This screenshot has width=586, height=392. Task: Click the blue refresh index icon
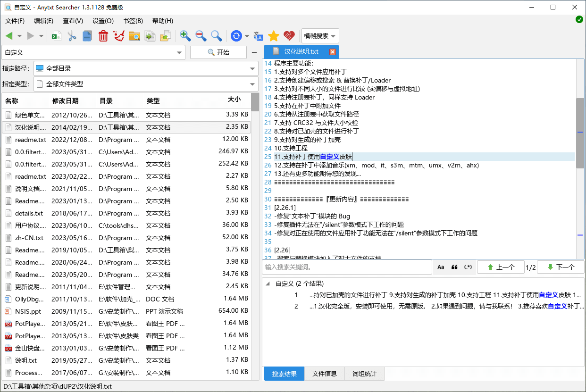[236, 36]
